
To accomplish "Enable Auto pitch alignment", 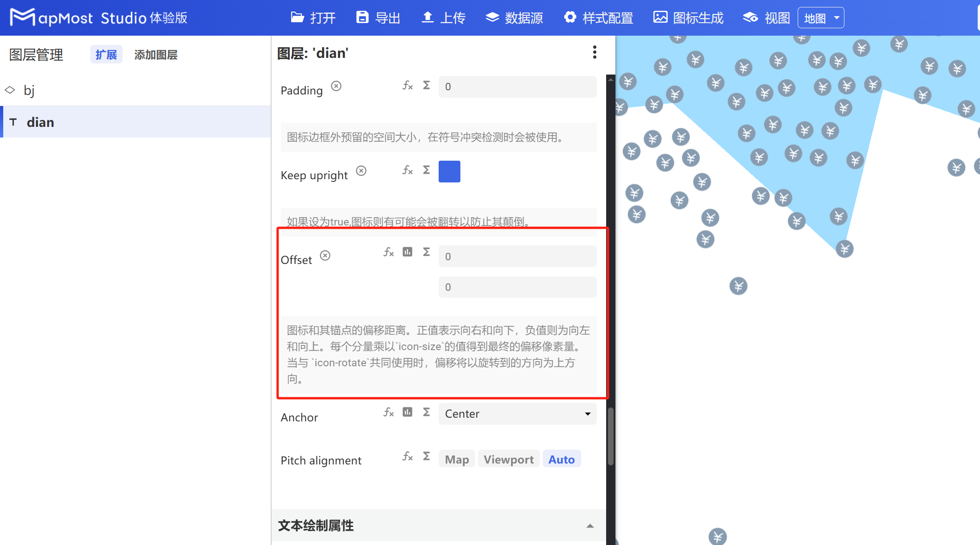I will click(x=561, y=459).
